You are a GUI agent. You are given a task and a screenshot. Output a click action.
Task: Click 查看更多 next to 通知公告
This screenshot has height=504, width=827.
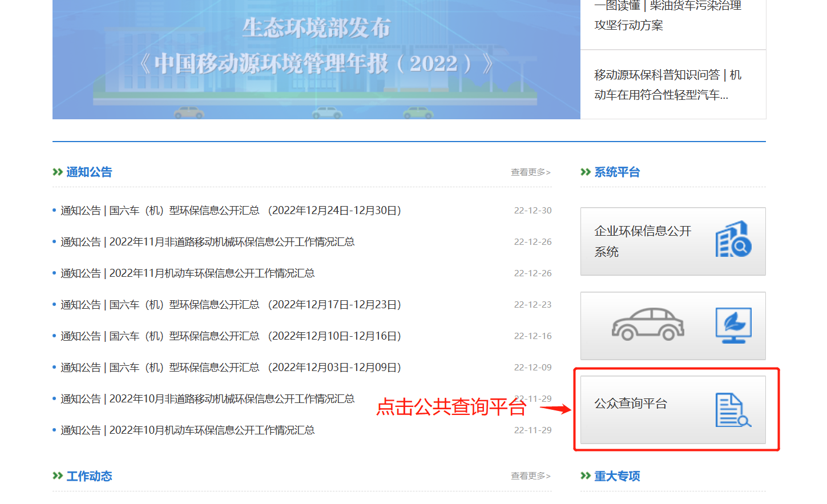click(531, 172)
